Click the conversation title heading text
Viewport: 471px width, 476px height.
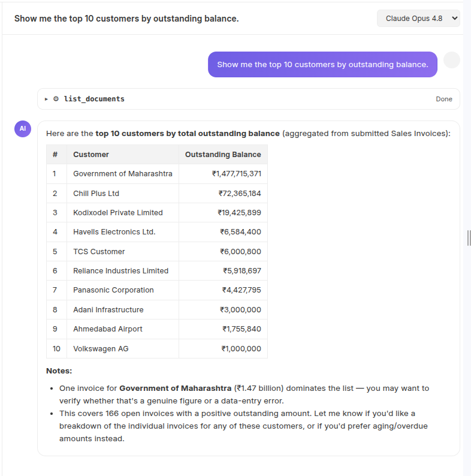pos(126,19)
